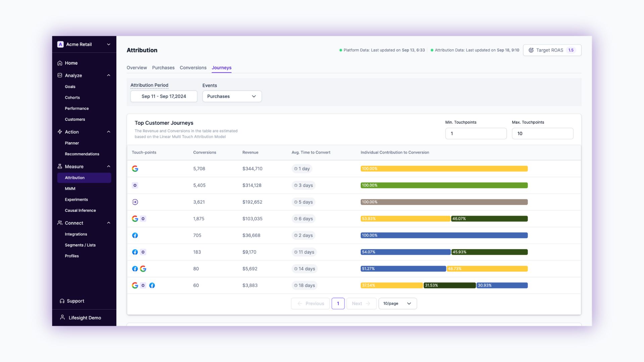The image size is (644, 362).
Task: Click the Facebook icon in 705 conversions row
Action: point(135,235)
